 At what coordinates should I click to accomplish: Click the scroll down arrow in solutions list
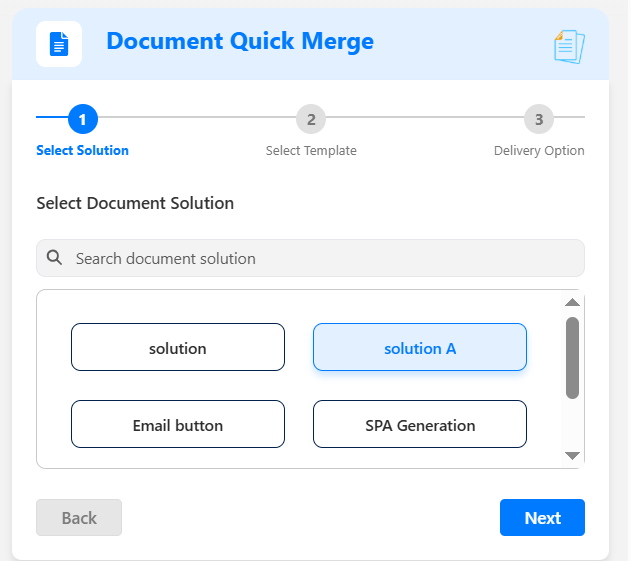(x=572, y=456)
